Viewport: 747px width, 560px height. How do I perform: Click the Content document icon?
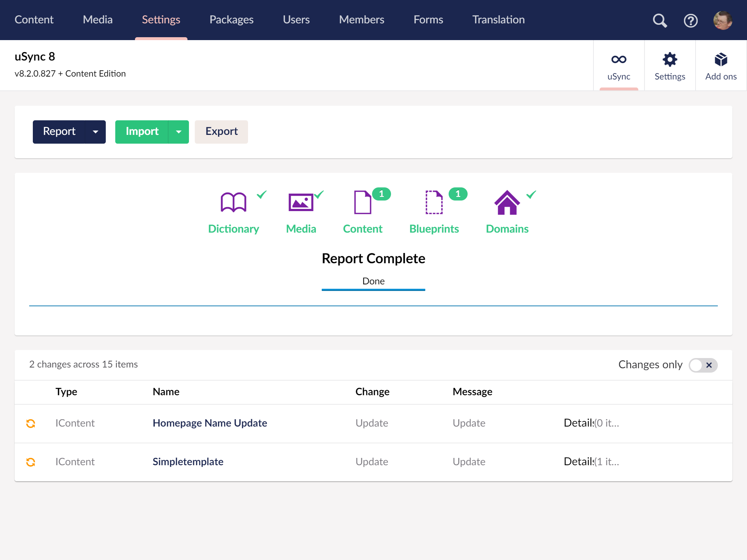363,202
